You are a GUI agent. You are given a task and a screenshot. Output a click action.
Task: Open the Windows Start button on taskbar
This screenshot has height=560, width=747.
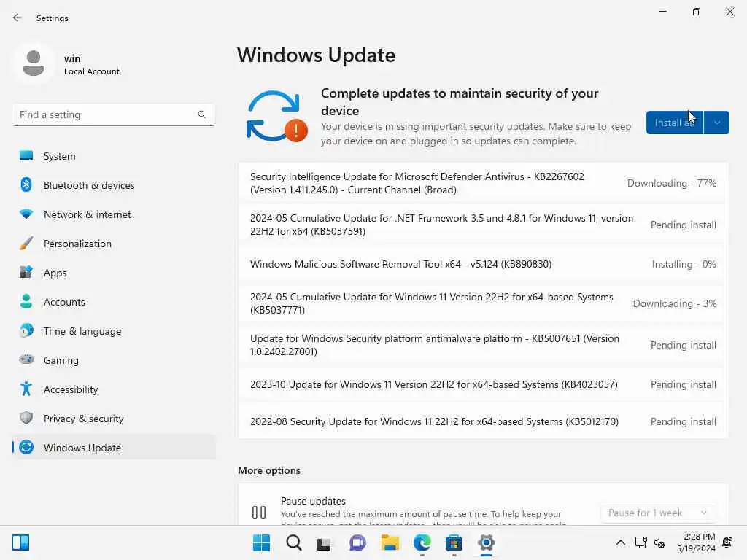click(x=261, y=542)
